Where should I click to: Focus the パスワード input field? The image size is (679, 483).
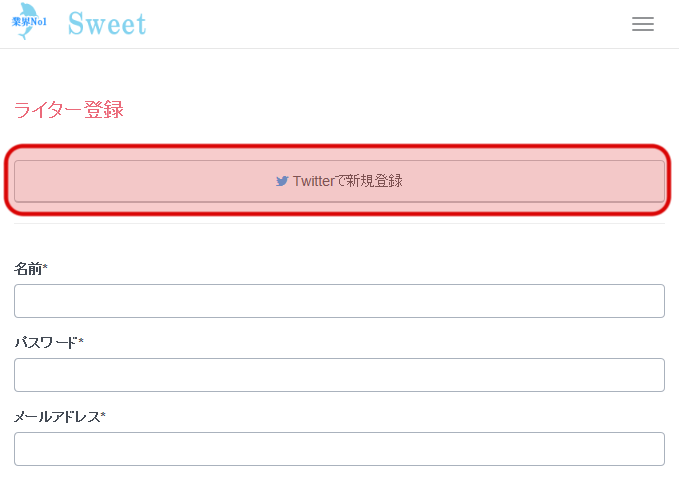click(x=339, y=375)
